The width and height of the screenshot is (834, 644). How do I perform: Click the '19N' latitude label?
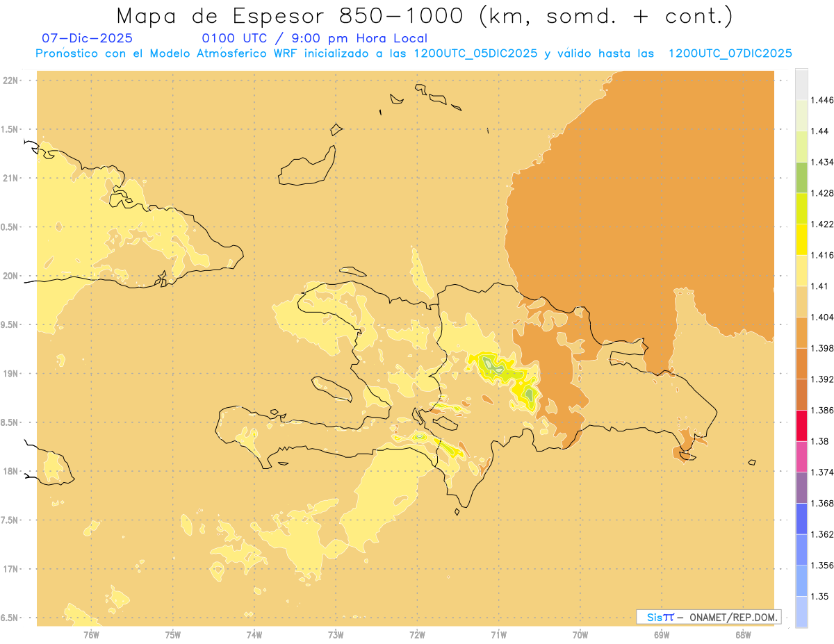click(10, 373)
